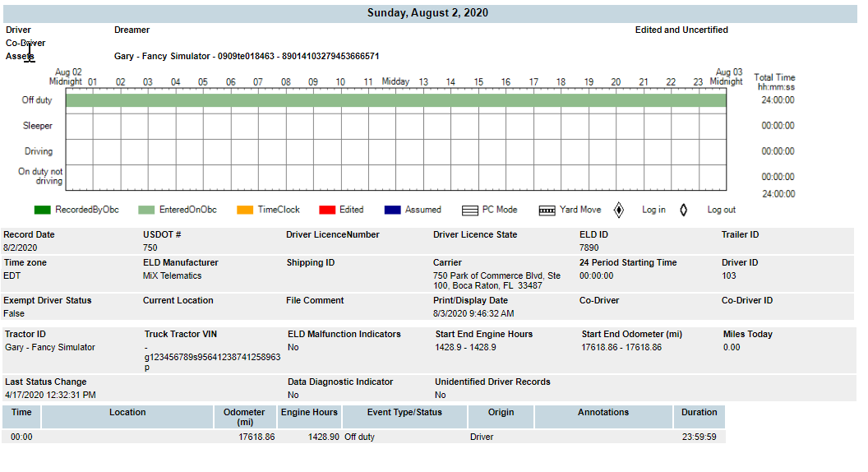Click the Event Type/Status column header
This screenshot has width=868, height=472.
coord(404,417)
